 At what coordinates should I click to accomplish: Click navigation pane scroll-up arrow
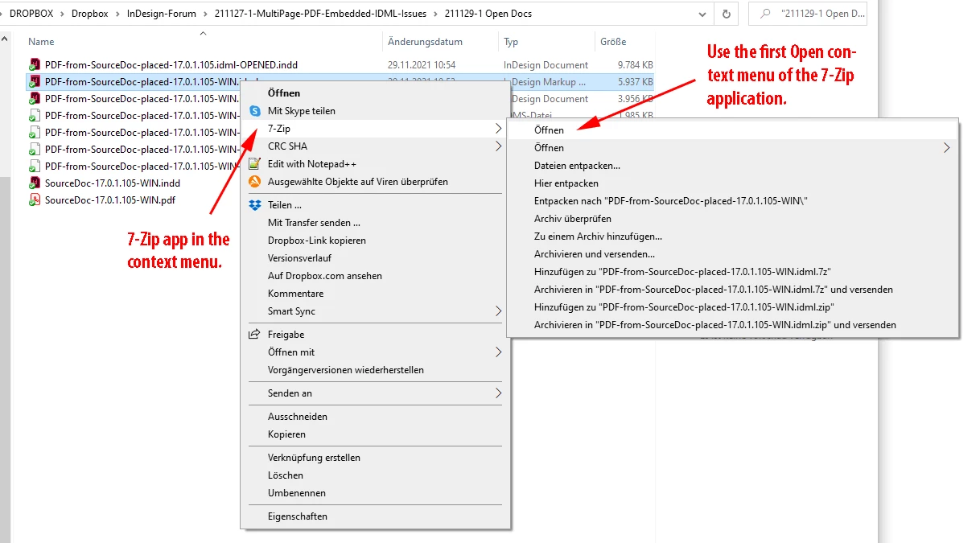[6, 39]
